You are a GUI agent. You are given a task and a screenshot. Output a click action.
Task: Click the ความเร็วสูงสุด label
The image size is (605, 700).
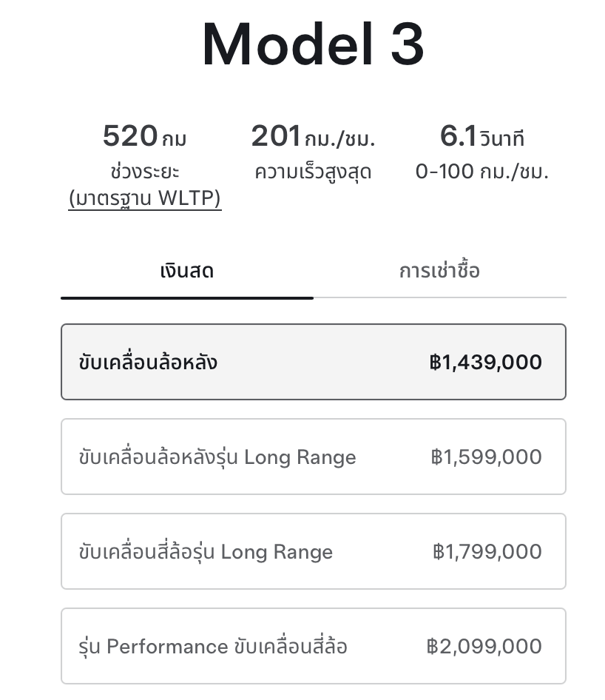(313, 172)
